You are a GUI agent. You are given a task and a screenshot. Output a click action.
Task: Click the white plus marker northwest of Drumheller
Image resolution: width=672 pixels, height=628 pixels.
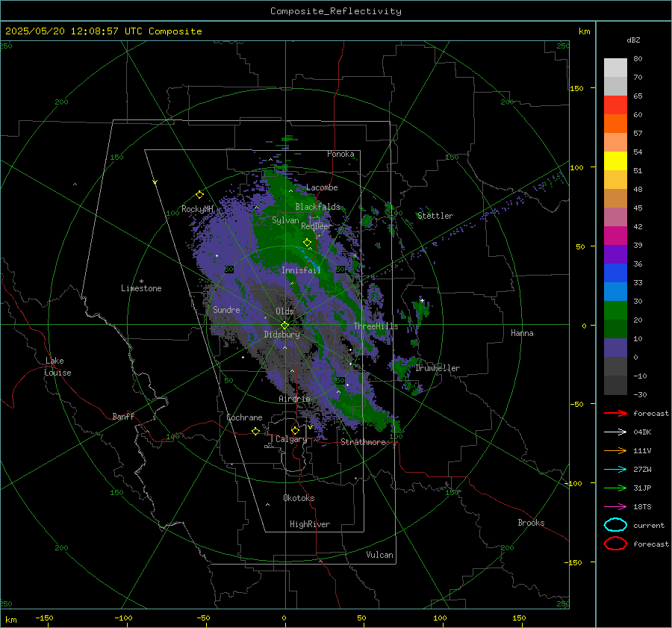tap(422, 300)
